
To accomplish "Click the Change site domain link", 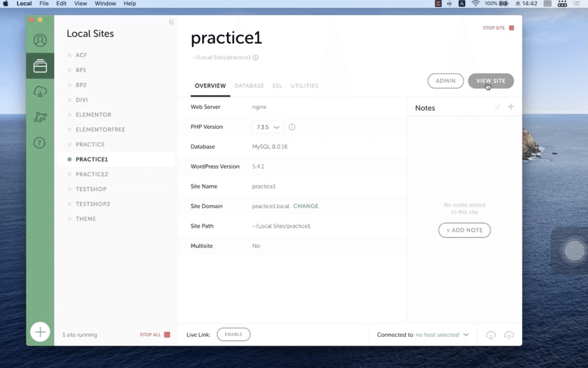I will coord(306,206).
